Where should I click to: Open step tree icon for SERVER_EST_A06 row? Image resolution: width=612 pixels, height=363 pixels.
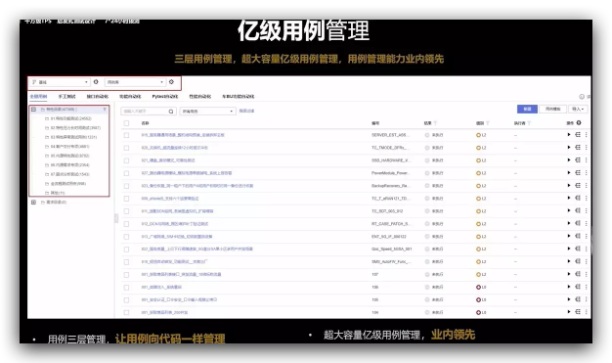(x=578, y=135)
